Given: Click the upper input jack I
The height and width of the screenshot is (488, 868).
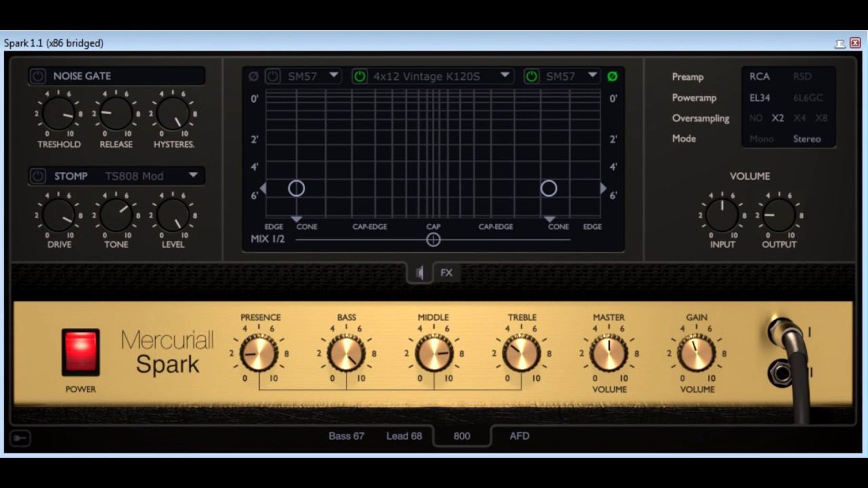Looking at the screenshot, I should (x=783, y=333).
